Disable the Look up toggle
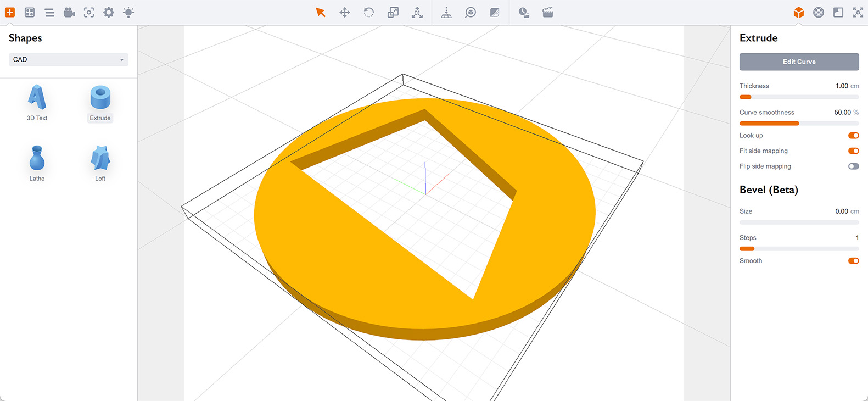Viewport: 868px width, 401px height. [x=853, y=136]
